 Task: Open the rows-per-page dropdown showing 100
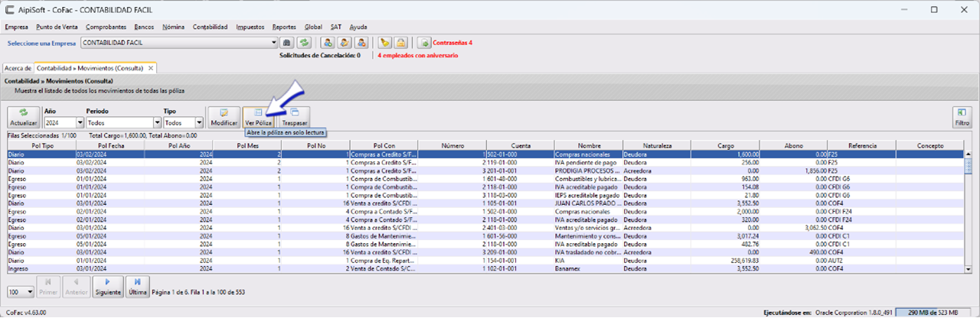(x=21, y=292)
